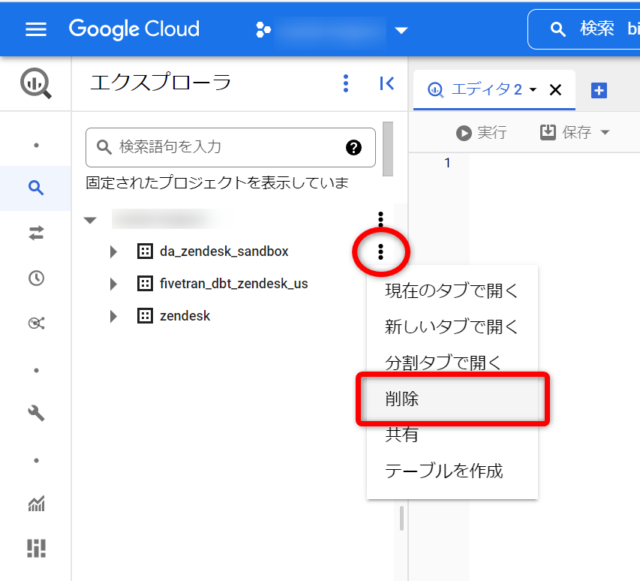
Task: Add a new editor tab with the plus button
Action: [x=599, y=90]
